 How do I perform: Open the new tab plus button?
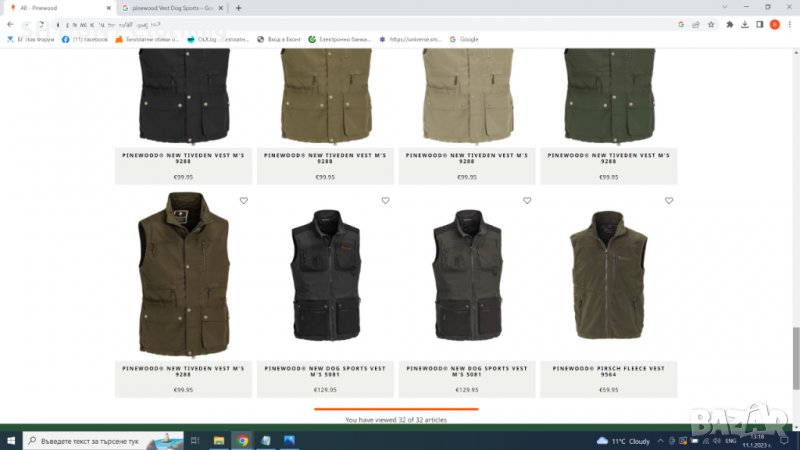tap(238, 8)
